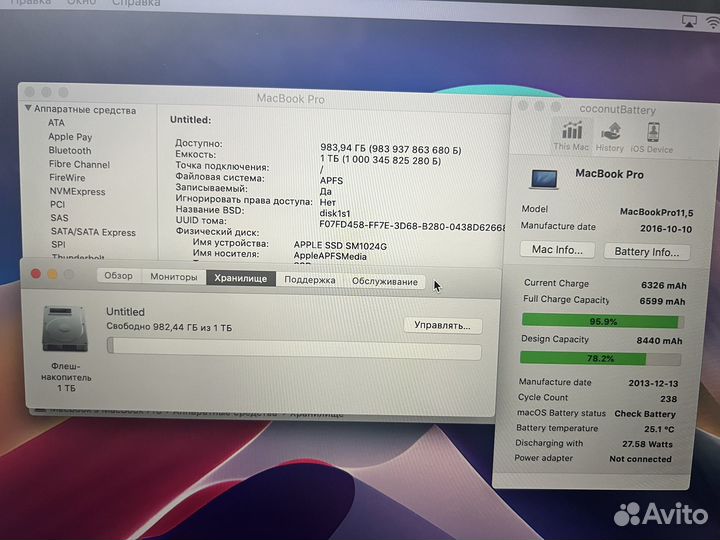Click the Battery Info... button
Screen dimensions: 720x540
pos(647,252)
